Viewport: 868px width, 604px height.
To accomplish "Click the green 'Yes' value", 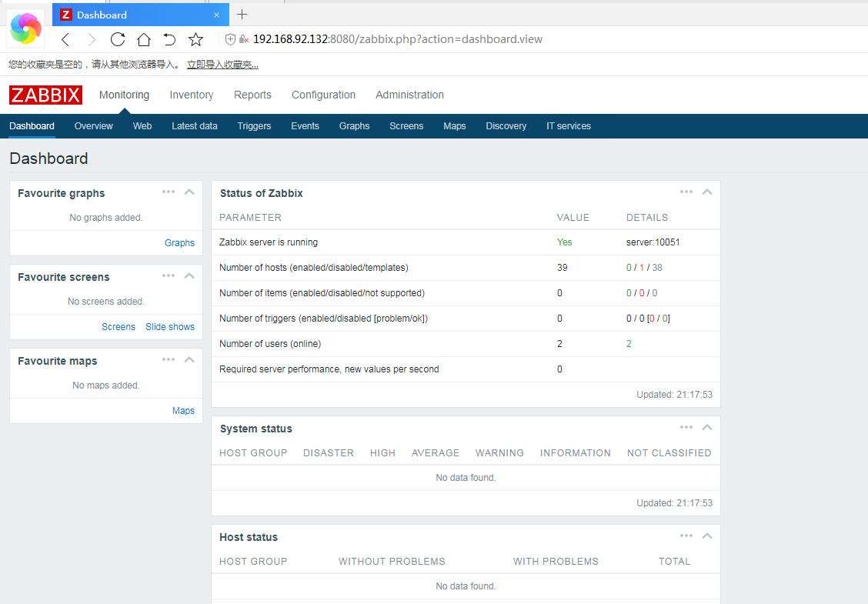I will point(564,242).
